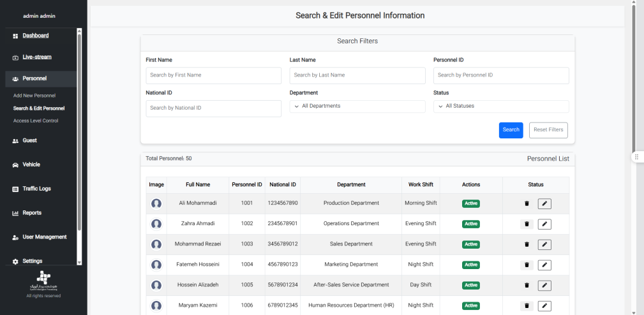The height and width of the screenshot is (315, 644).
Task: Delete Mohammad Rezaei using the trash icon
Action: coord(527,244)
